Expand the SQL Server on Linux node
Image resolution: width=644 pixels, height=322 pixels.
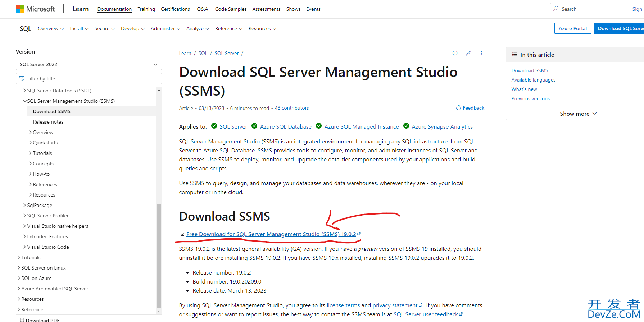[19, 268]
